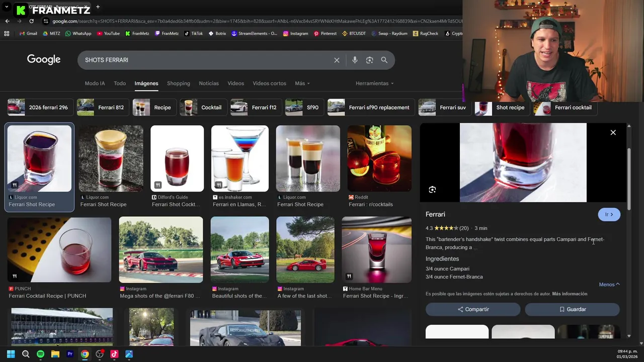644x362 pixels.
Task: Switch to the Videos tab
Action: click(235, 83)
